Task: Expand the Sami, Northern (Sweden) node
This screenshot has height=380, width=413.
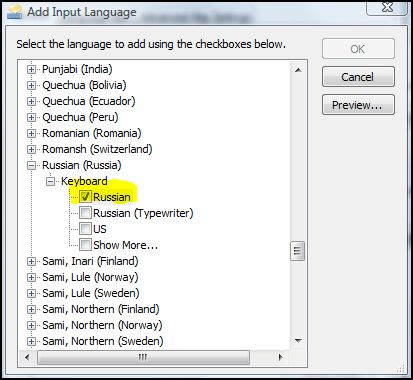Action: point(31,341)
